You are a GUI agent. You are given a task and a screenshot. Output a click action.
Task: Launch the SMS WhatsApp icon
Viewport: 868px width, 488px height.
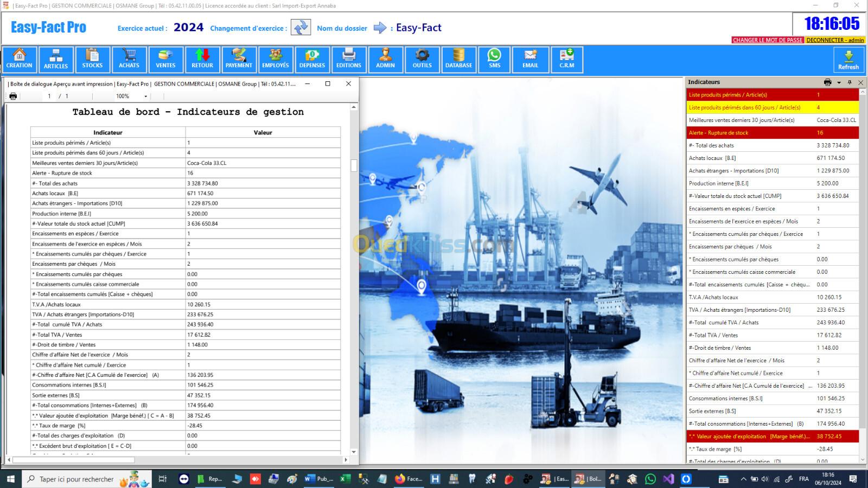(494, 59)
